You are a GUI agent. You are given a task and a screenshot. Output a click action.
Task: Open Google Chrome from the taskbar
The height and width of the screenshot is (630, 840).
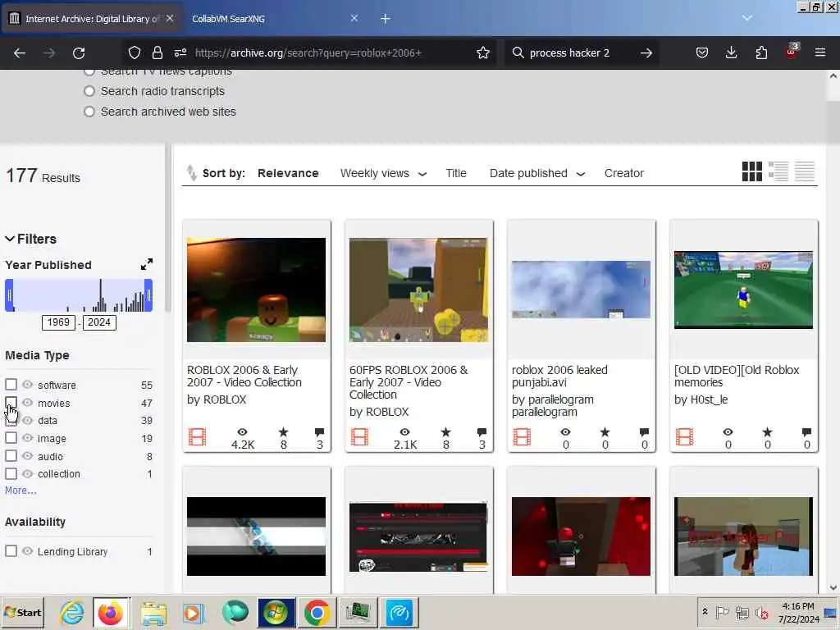[317, 612]
